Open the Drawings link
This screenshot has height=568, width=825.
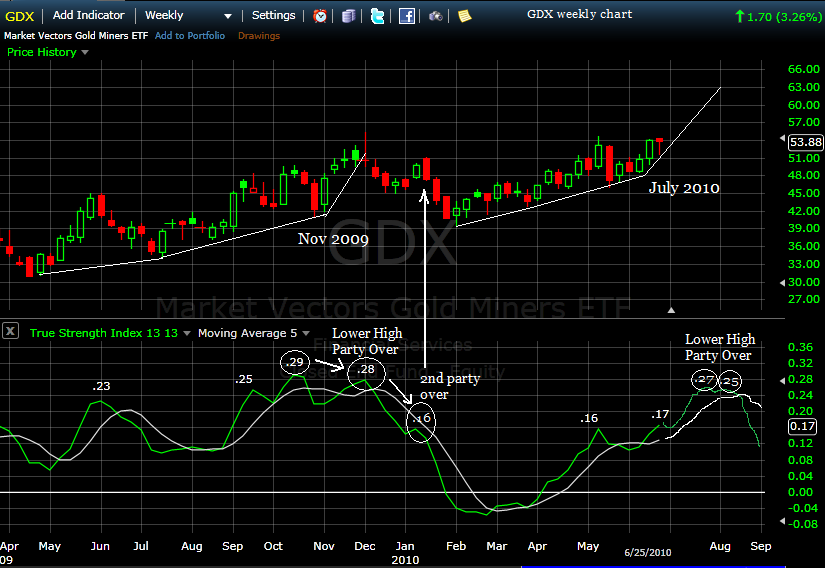coord(259,36)
